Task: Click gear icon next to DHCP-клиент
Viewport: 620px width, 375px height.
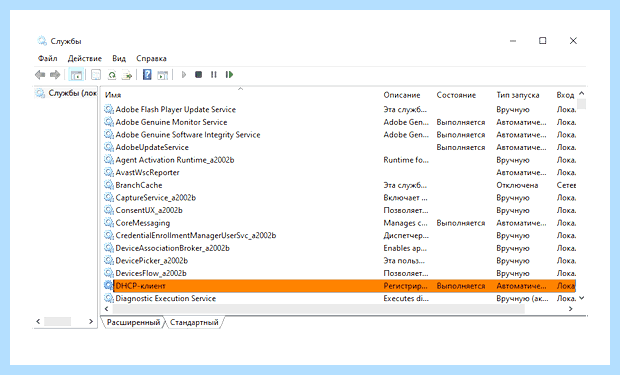Action: click(109, 286)
